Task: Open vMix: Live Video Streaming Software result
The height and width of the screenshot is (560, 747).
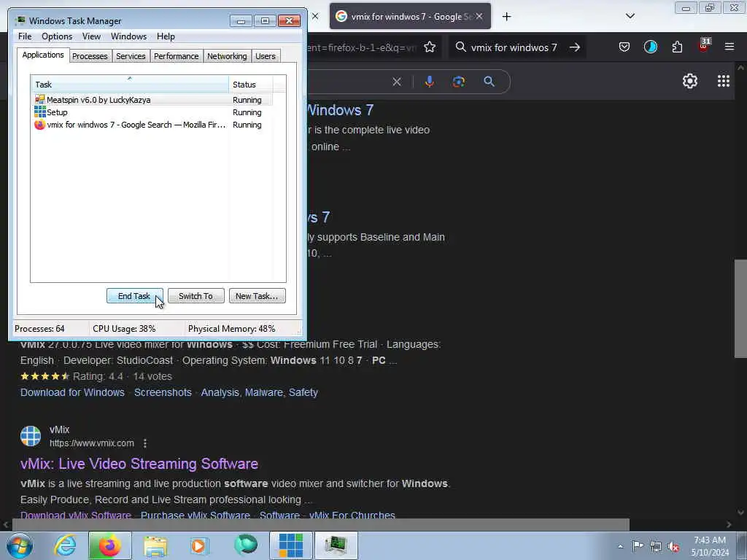Action: point(139,463)
